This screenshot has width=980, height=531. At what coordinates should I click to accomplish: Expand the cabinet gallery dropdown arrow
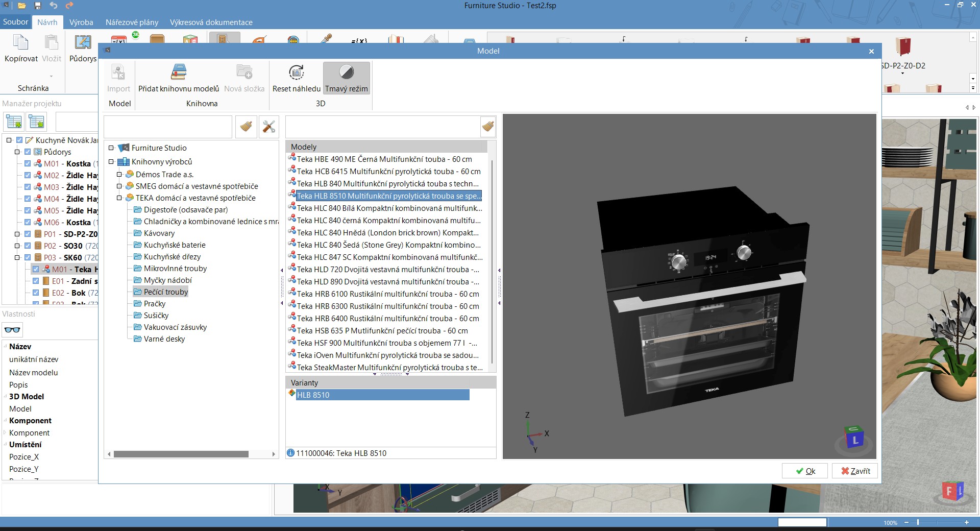(973, 88)
